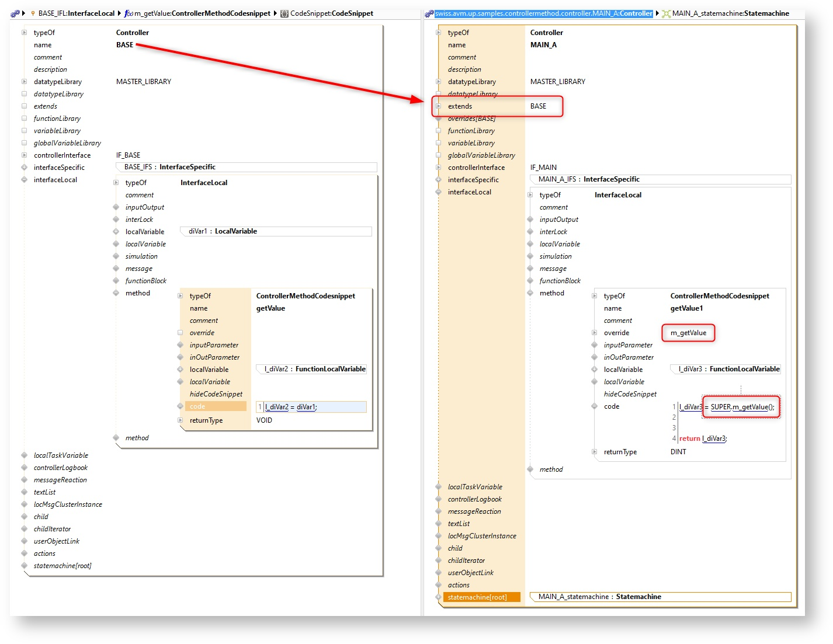Click diamond icon beside controllerLogbook in MAIN_A panel
833x644 pixels.
pos(438,499)
